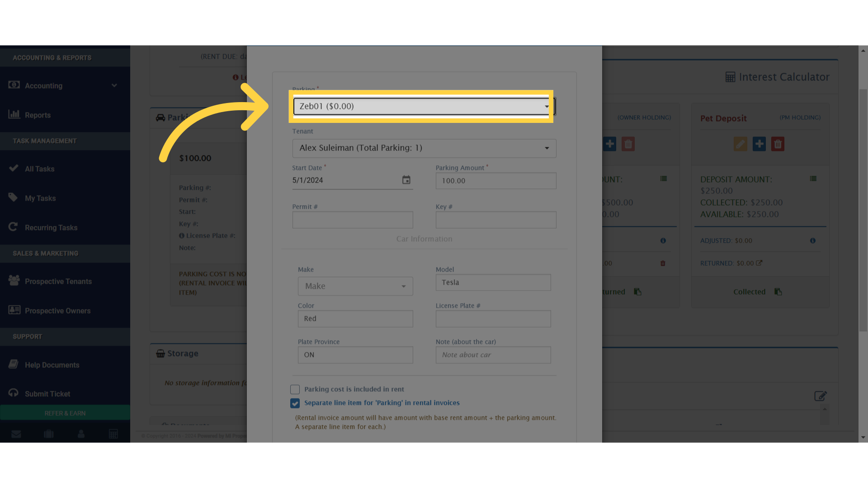
Task: Click the page scrollbar down arrow
Action: (863, 437)
